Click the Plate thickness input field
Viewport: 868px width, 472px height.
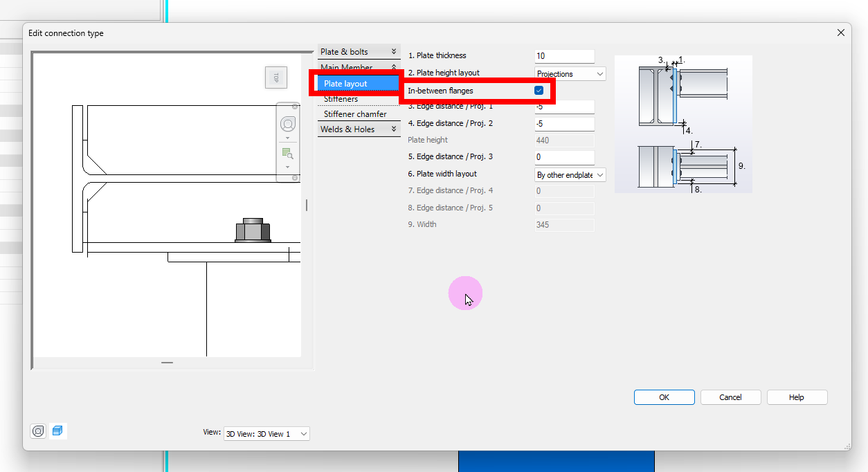pyautogui.click(x=564, y=56)
